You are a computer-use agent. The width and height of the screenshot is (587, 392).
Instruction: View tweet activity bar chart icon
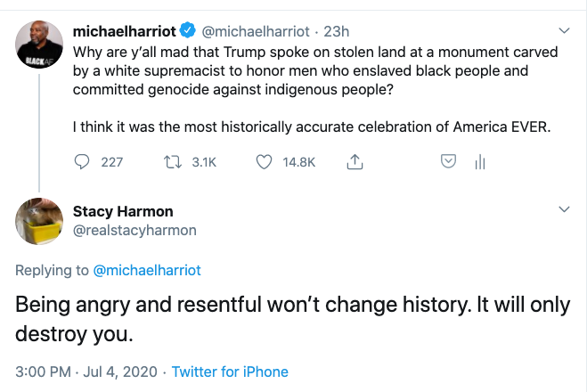coord(480,162)
